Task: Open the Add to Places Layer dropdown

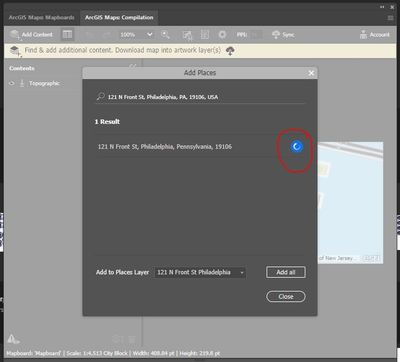Action: [x=200, y=272]
